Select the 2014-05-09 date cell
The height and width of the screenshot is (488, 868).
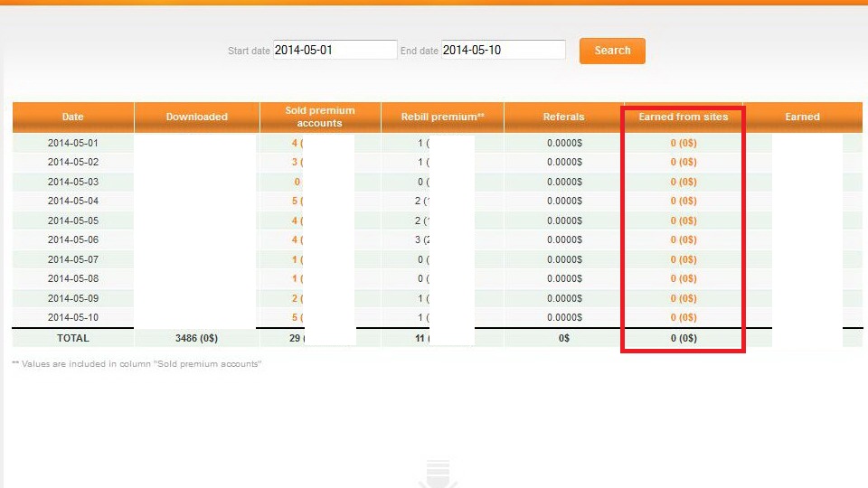click(x=73, y=298)
